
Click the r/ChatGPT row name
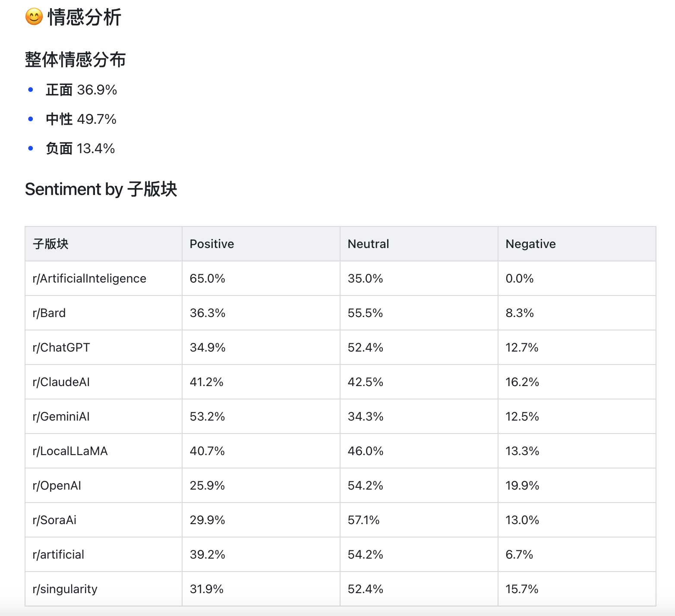tap(61, 347)
